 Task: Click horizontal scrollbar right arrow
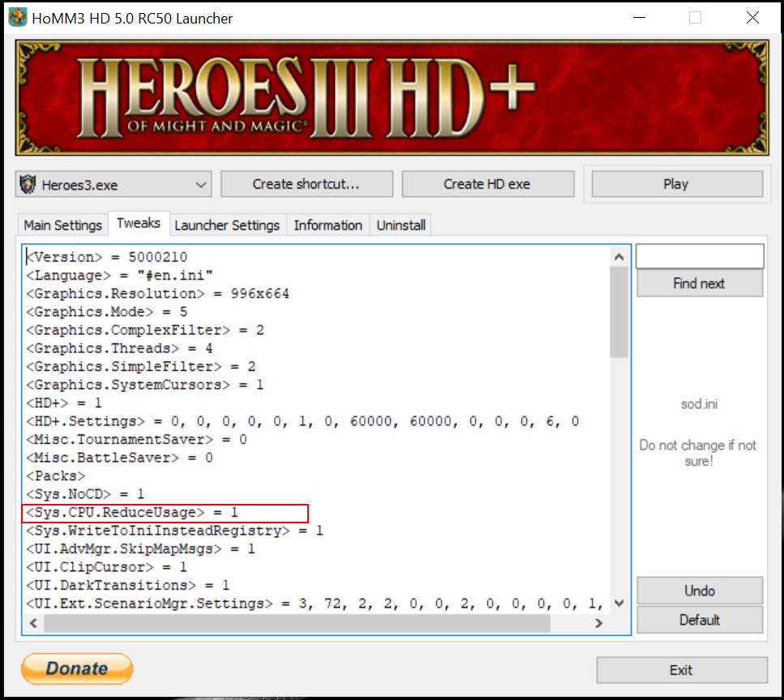[598, 623]
